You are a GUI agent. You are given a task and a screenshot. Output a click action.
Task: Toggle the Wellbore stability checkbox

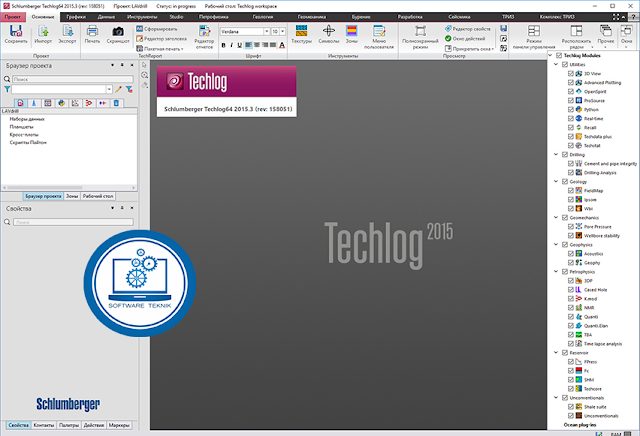(571, 236)
